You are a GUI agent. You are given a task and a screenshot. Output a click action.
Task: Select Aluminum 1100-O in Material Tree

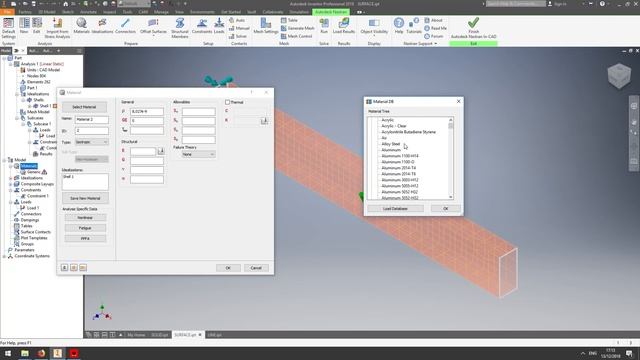pos(398,162)
